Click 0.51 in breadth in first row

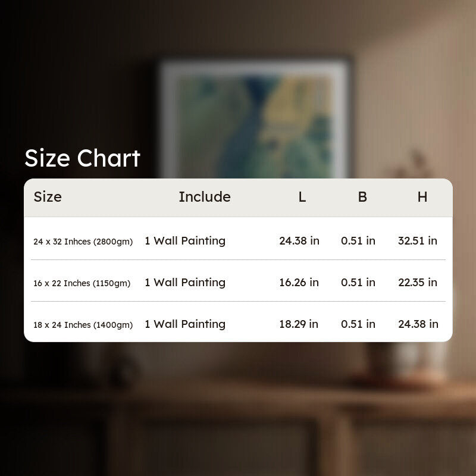358,241
